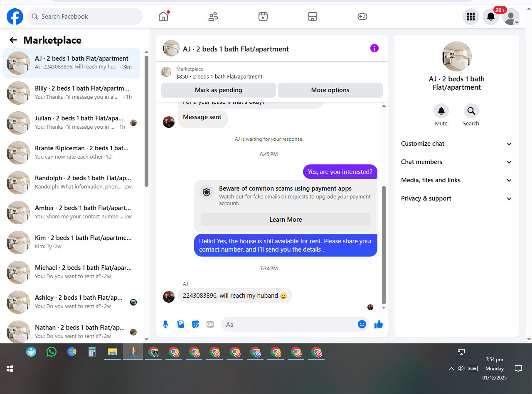The height and width of the screenshot is (394, 532).
Task: Open the Brante Ripiceman conversation
Action: point(71,152)
